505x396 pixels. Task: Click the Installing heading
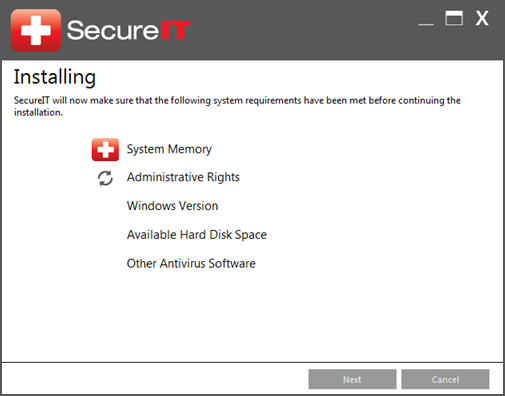tap(55, 77)
